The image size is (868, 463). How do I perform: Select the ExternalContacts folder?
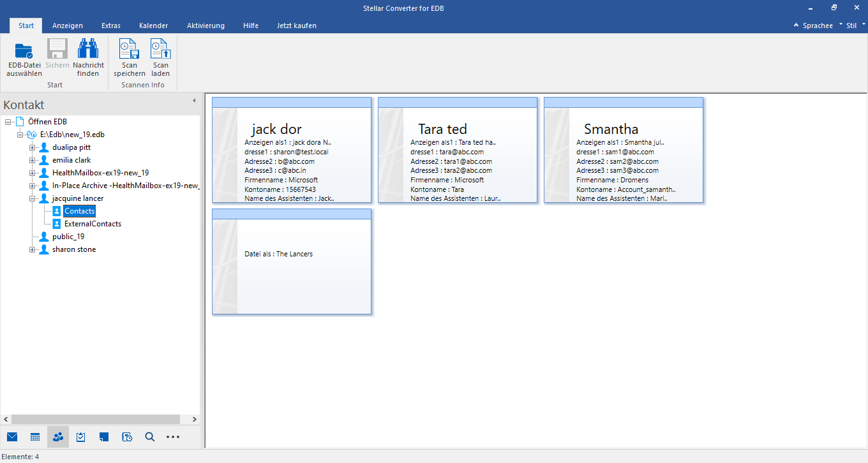click(x=93, y=224)
